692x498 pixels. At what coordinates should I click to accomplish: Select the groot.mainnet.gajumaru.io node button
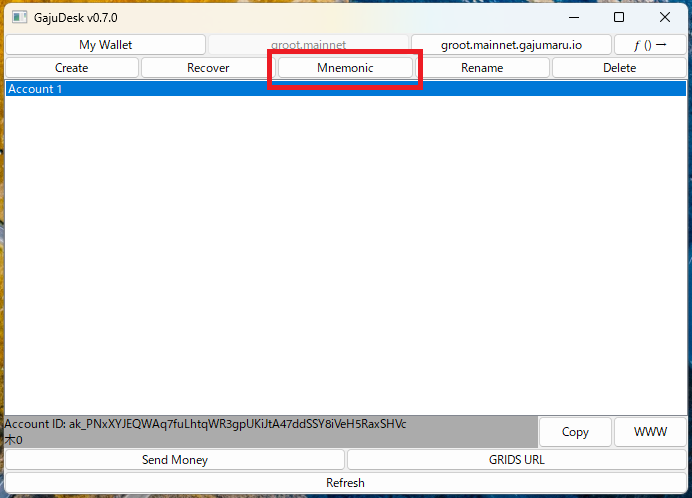pos(511,45)
